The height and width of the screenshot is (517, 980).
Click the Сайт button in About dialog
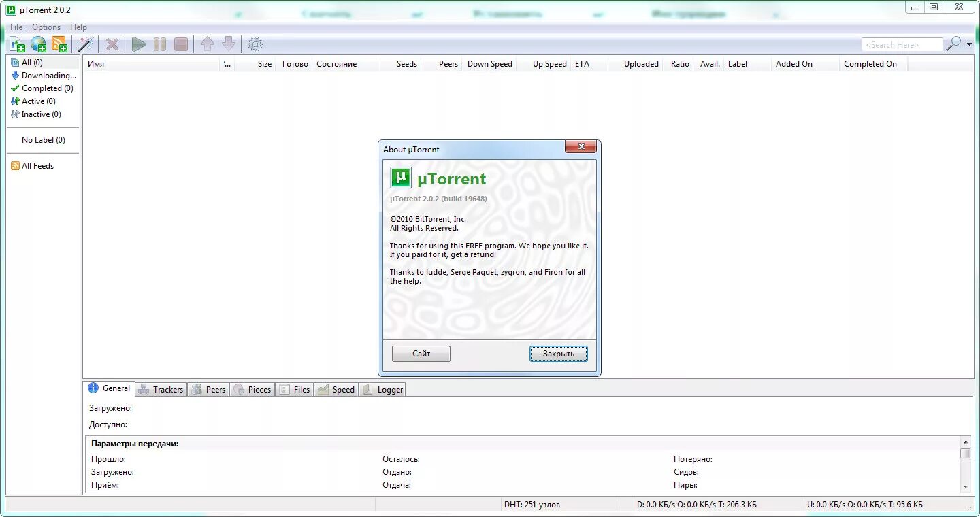point(421,354)
